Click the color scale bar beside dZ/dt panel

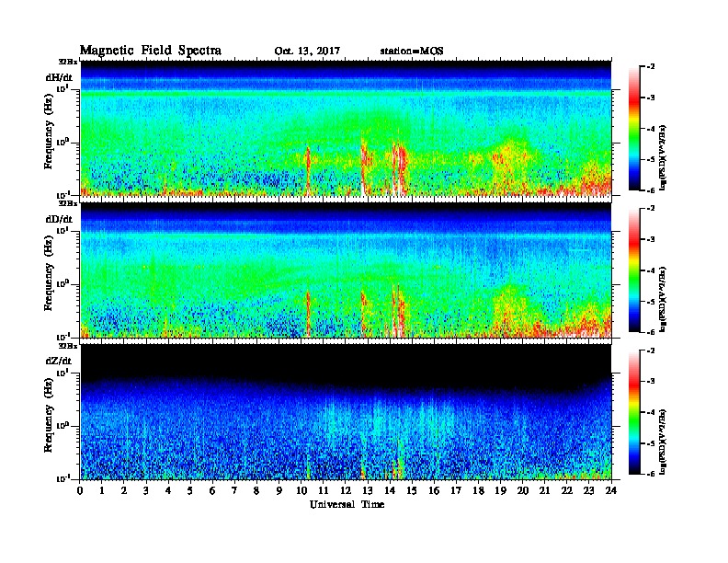tap(634, 412)
